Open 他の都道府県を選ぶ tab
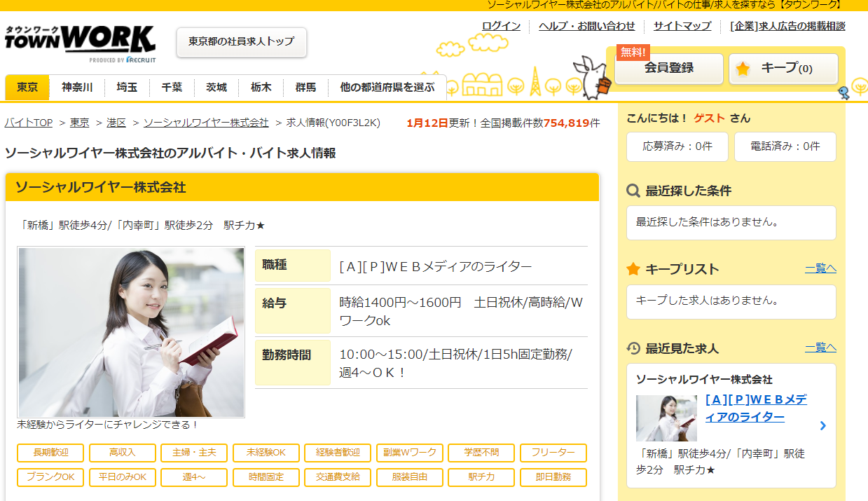The width and height of the screenshot is (868, 501). [x=387, y=88]
